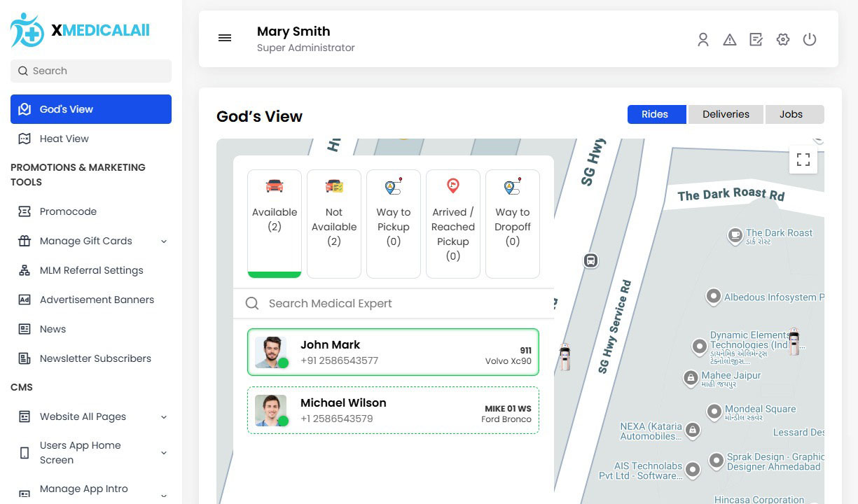Toggle fullscreen map view
The image size is (858, 504).
click(x=803, y=160)
